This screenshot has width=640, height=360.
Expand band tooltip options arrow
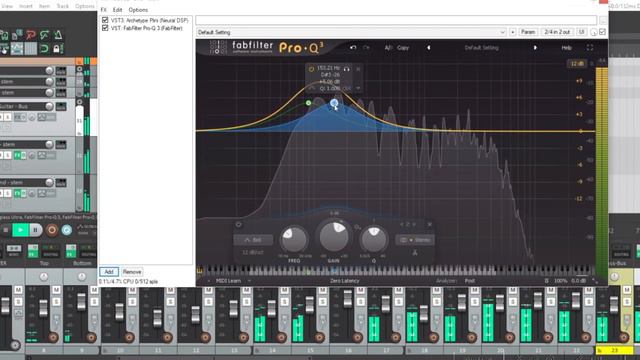[x=358, y=88]
